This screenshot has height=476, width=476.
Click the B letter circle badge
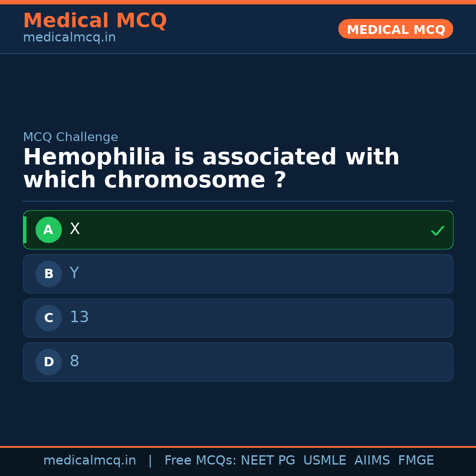(48, 274)
